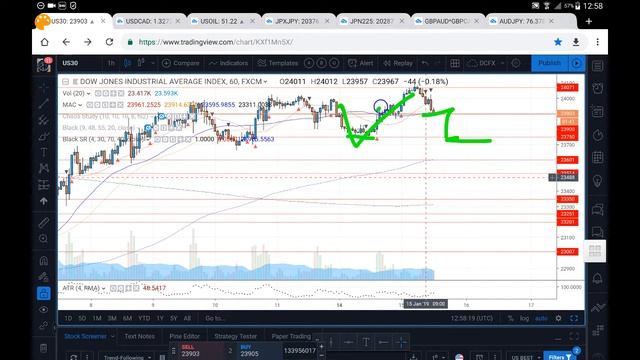Start bar Replay mode
This screenshot has width=640, height=360.
(398, 63)
